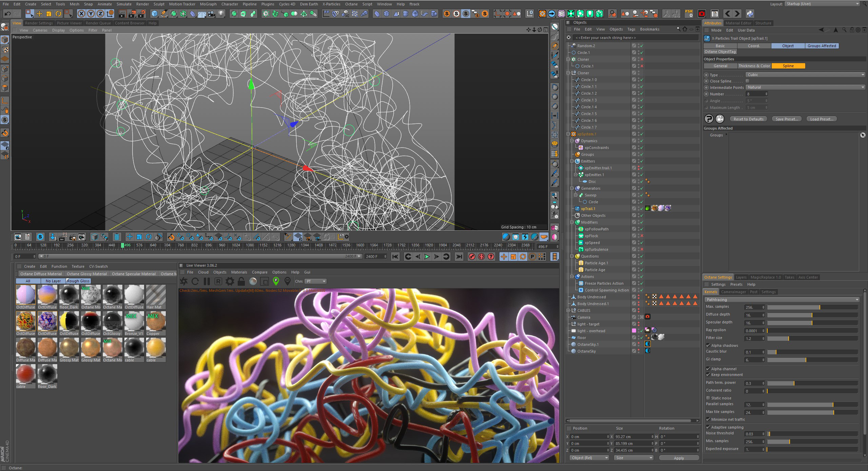Toggle Close Spline checkbox
This screenshot has height=471, width=868.
coord(747,81)
